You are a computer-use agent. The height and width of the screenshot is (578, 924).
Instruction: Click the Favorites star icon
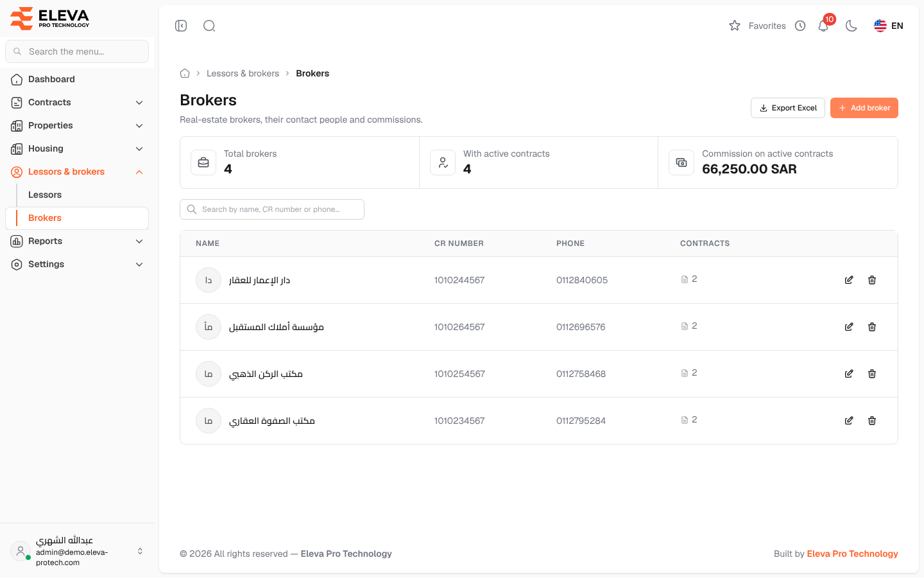click(x=735, y=26)
